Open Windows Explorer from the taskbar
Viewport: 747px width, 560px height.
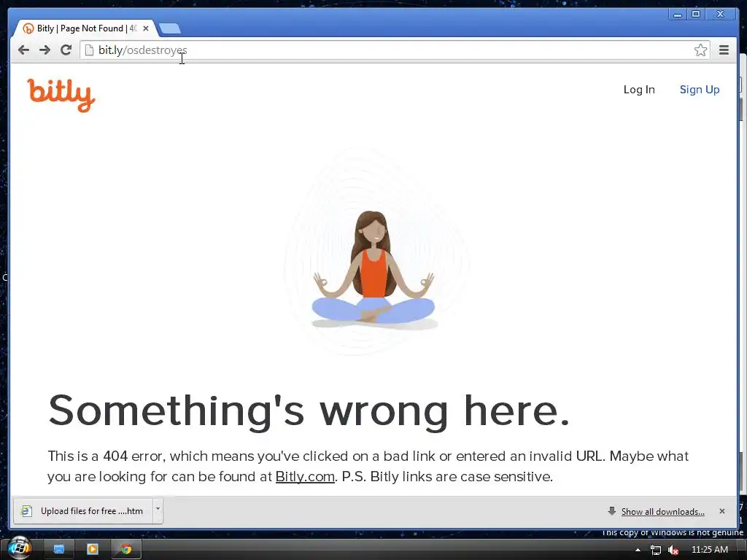click(58, 549)
